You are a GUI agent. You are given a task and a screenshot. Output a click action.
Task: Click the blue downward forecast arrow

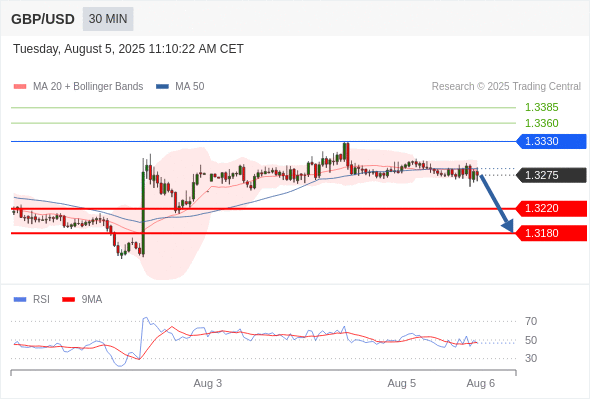[496, 203]
